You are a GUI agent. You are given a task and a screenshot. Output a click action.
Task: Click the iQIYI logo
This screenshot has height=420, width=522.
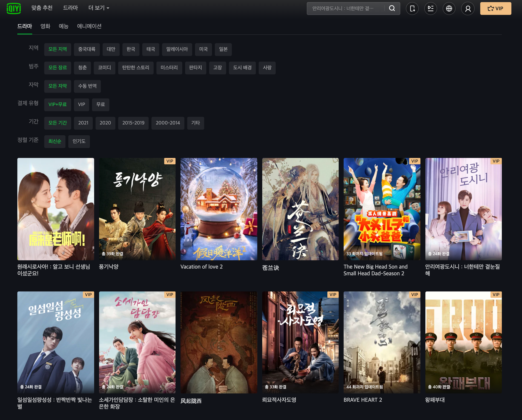(x=14, y=8)
